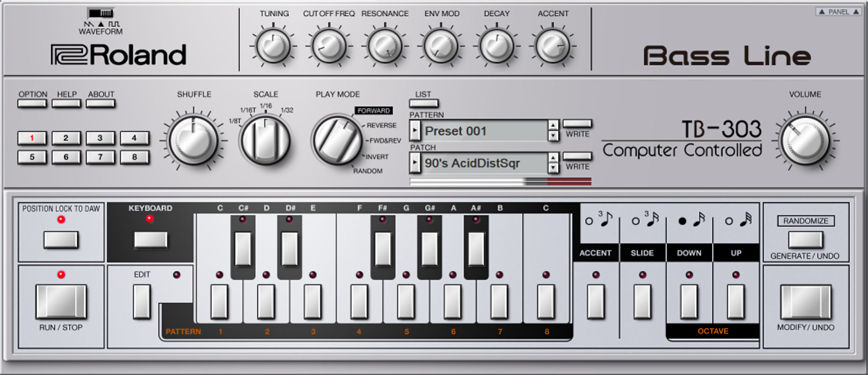
Task: Toggle Position Lock to DAW button
Action: coord(61,239)
